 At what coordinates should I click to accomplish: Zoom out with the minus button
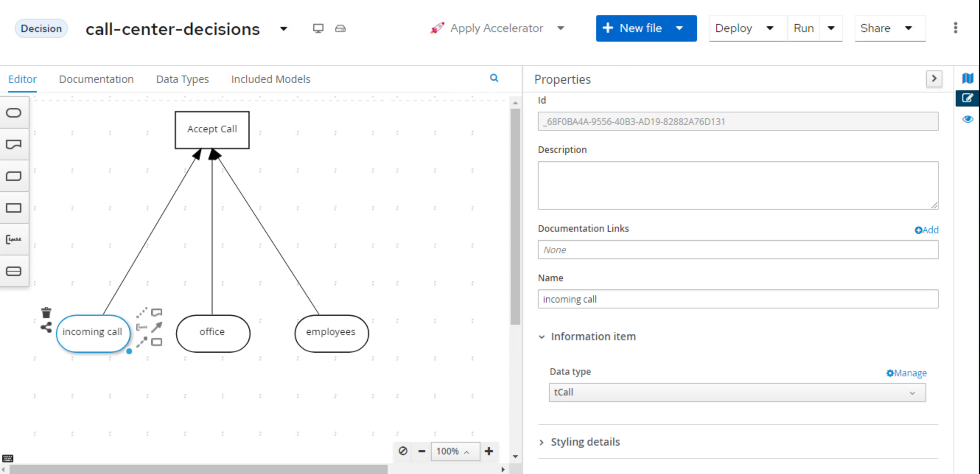click(421, 451)
